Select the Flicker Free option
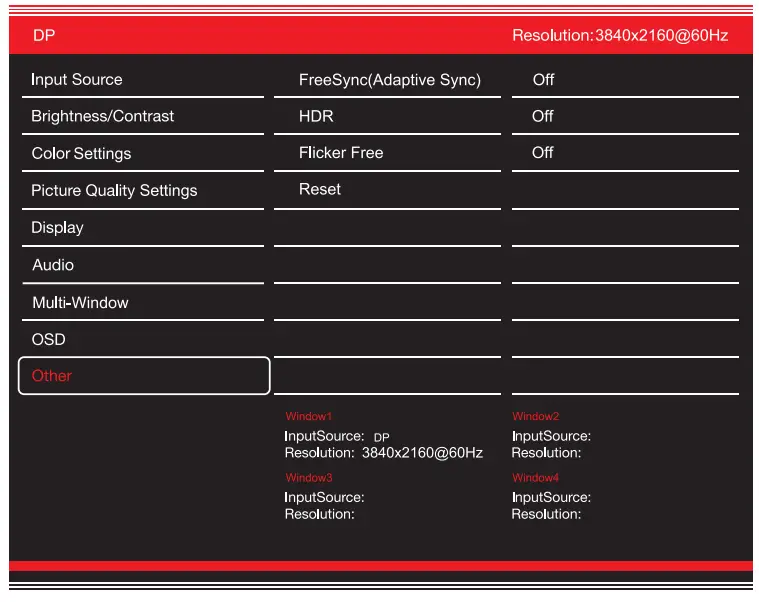 pos(341,153)
